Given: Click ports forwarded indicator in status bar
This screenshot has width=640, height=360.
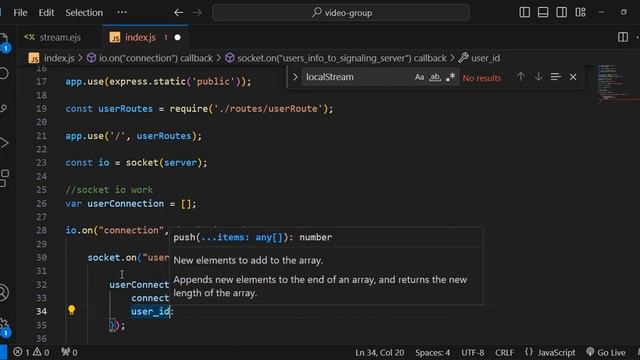Looking at the screenshot, I should [69, 352].
